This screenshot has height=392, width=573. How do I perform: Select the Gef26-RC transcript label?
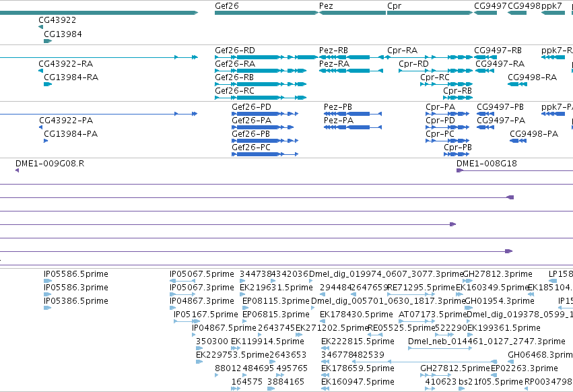pyautogui.click(x=234, y=91)
